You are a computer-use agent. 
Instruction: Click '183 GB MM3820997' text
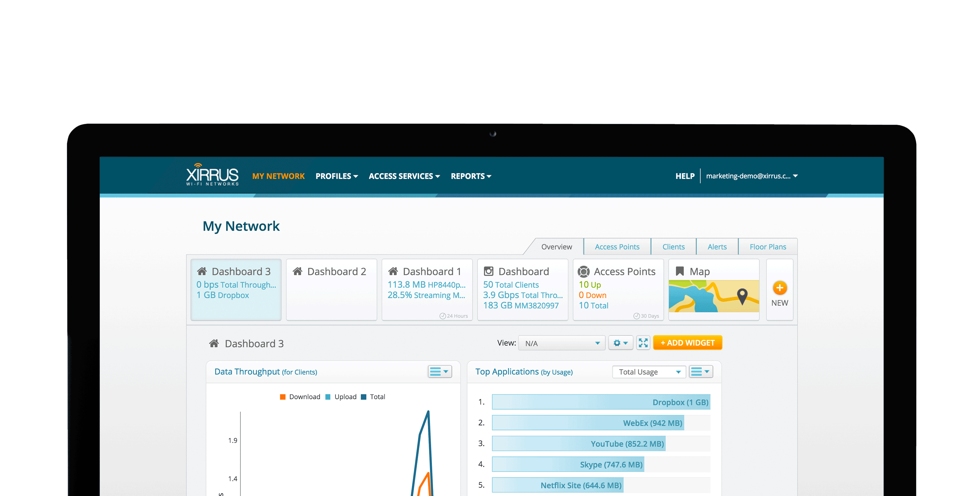[x=521, y=306]
